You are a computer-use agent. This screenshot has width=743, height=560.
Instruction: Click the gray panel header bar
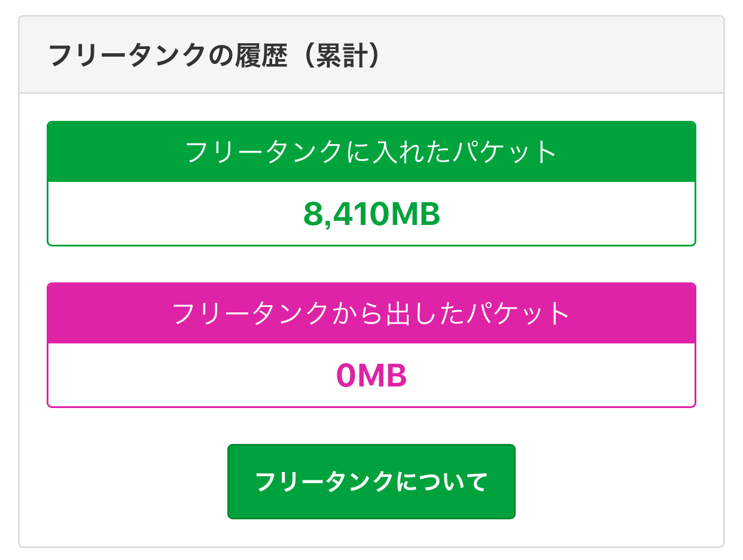(x=538, y=55)
